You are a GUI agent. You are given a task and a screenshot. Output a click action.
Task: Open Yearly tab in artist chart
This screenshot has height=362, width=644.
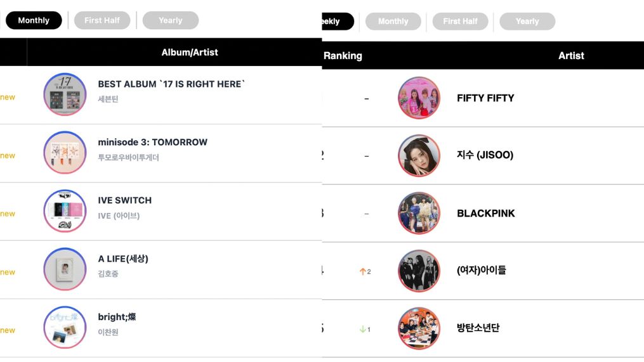[527, 22]
